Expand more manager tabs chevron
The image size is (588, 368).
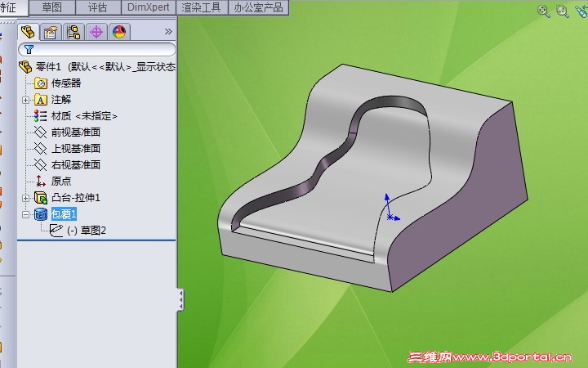pos(168,32)
